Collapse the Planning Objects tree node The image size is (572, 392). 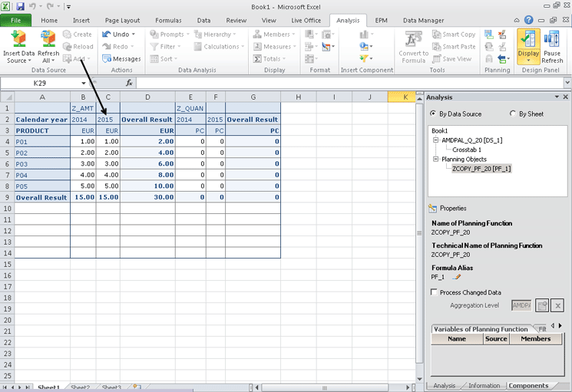435,159
